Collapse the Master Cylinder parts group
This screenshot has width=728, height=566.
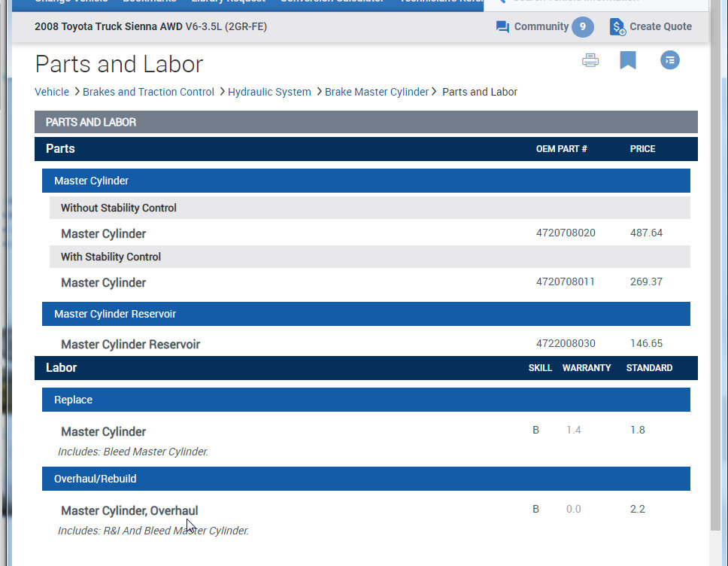(366, 181)
